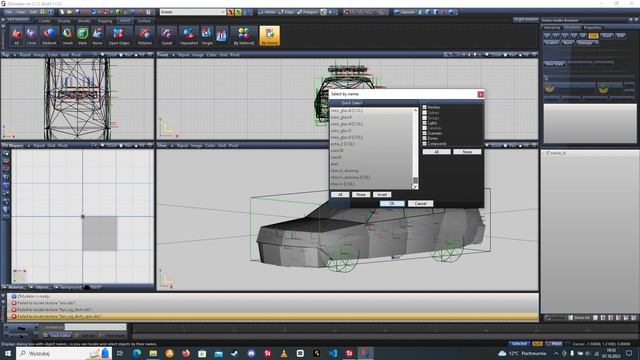Viewport: 640px width, 360px height.
Task: Collapse the Edit toolbars expander
Action: [x=3, y=20]
